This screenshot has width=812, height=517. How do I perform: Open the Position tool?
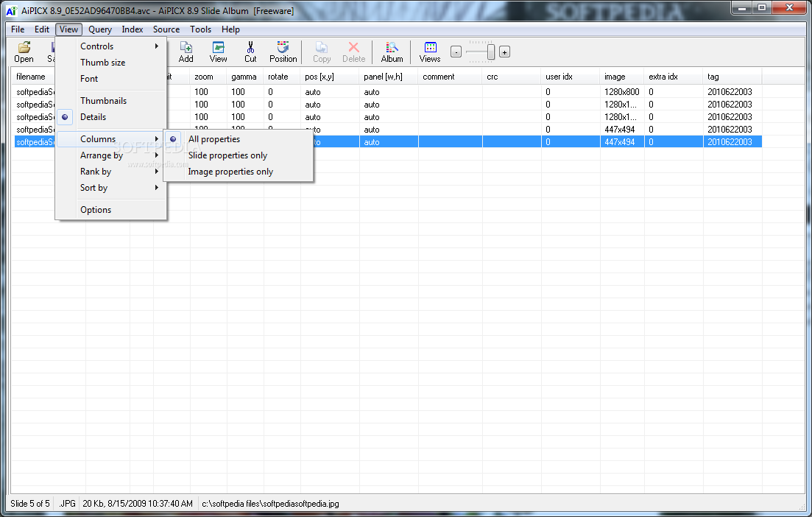click(283, 52)
